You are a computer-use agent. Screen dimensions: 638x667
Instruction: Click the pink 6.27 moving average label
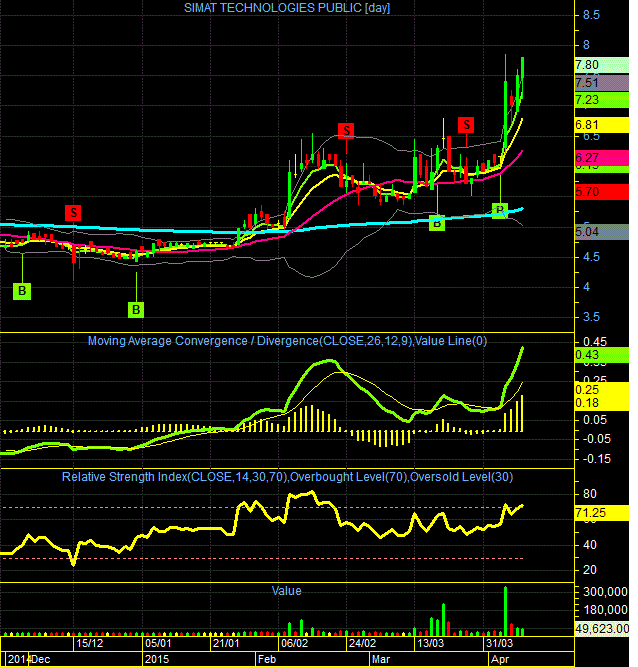(x=601, y=158)
